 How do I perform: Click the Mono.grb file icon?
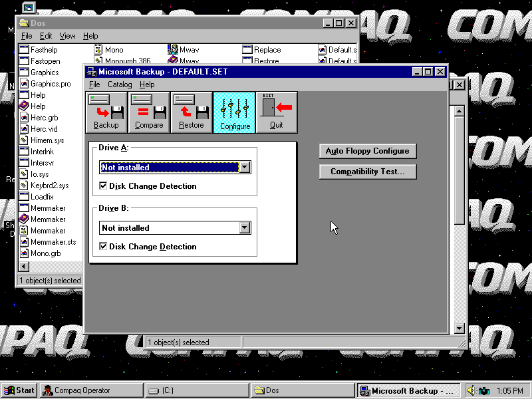coord(24,253)
